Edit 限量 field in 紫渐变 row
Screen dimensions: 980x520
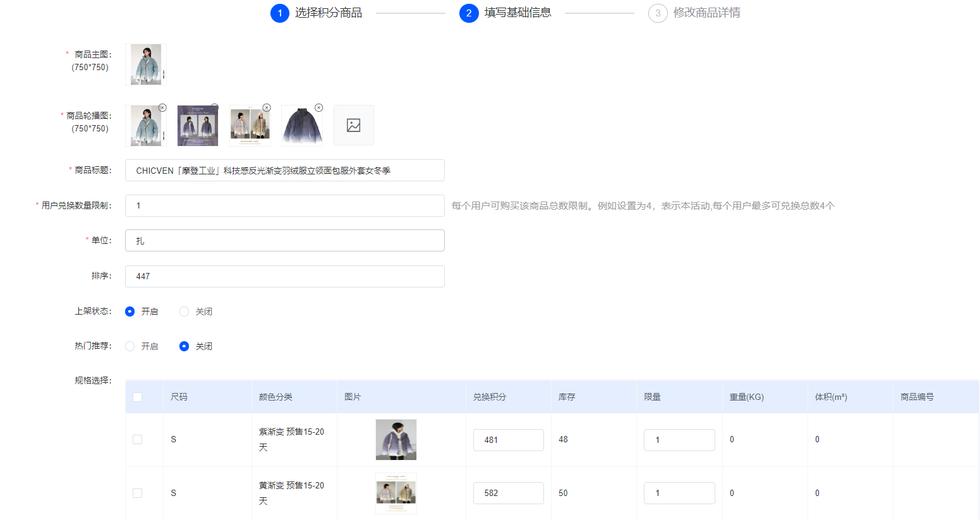(x=679, y=440)
